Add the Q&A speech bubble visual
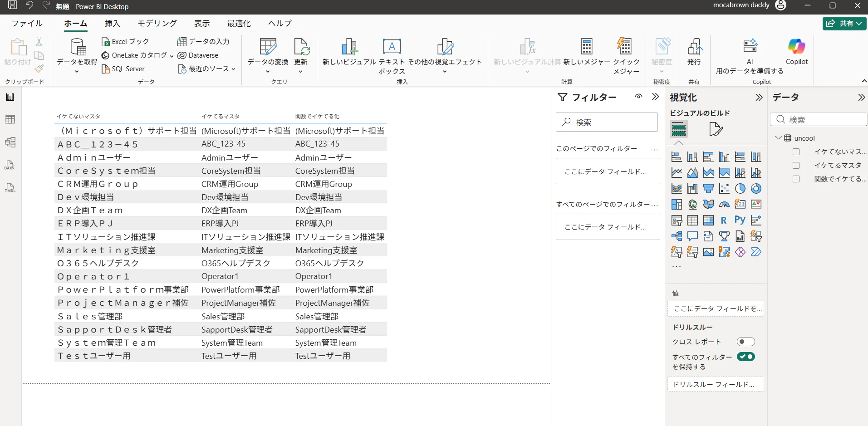The width and height of the screenshot is (868, 426). (692, 236)
